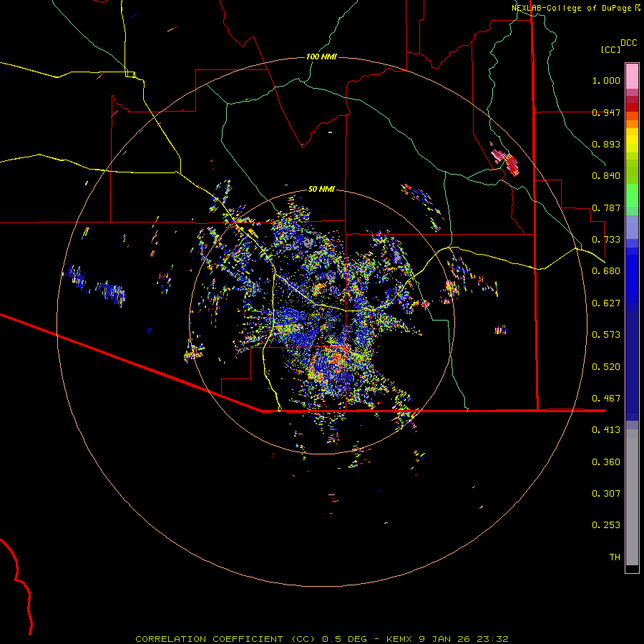Click the 0.360 scale value
This screenshot has width=644, height=644.
click(606, 462)
